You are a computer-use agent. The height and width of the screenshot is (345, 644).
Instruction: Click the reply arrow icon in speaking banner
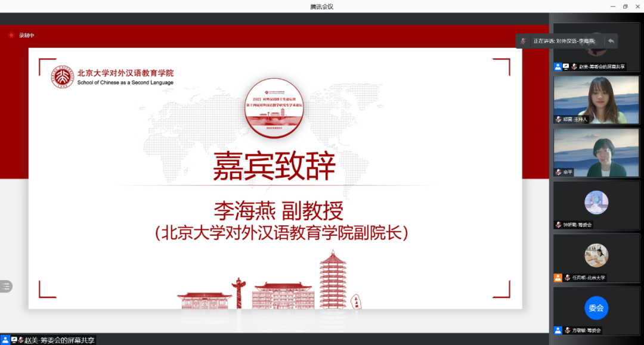point(611,41)
